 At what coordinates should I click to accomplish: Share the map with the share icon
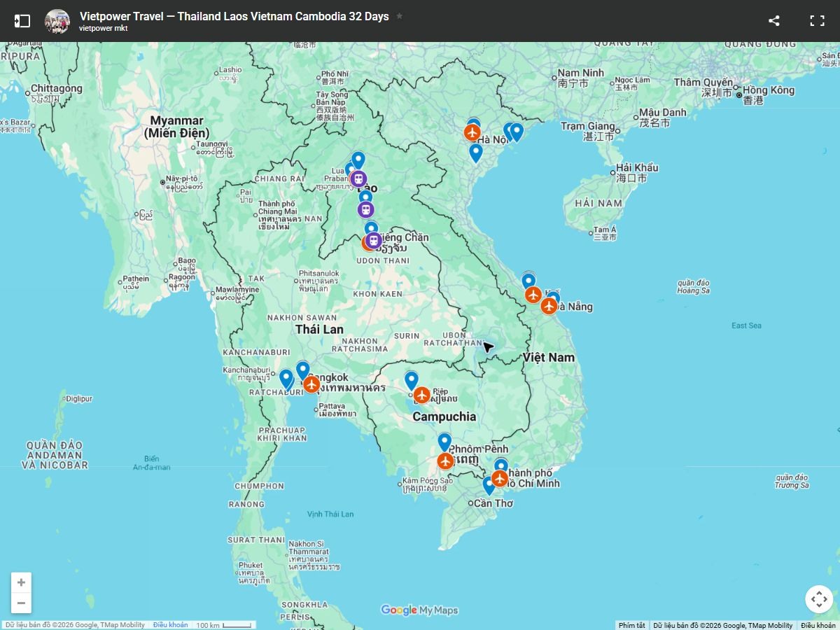pos(774,21)
